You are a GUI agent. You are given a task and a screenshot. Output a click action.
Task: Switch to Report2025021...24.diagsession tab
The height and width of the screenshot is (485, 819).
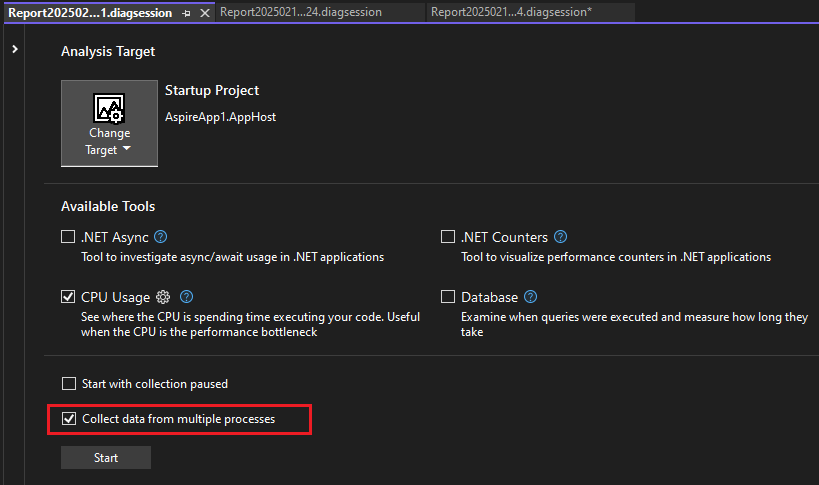[x=300, y=13]
